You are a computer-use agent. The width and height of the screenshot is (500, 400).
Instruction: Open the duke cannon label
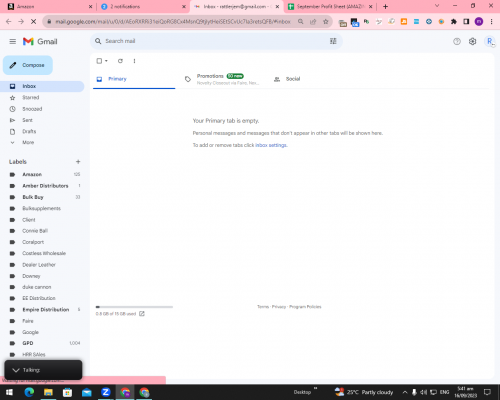(x=37, y=287)
